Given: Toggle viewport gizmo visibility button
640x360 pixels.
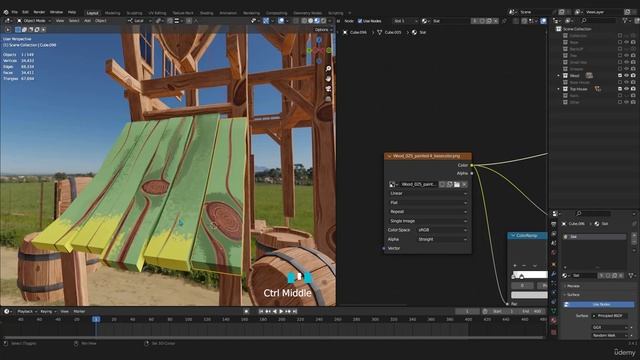Looking at the screenshot, I should click(x=266, y=21).
